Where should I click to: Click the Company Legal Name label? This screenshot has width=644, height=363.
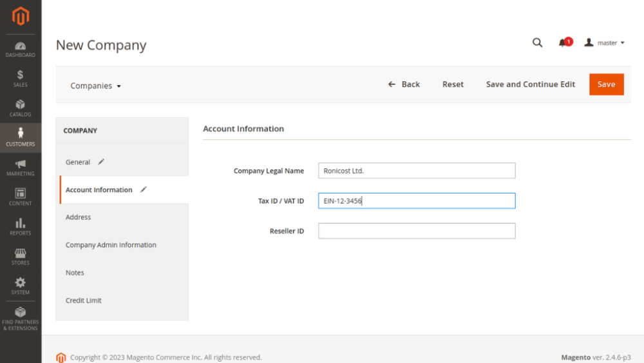click(269, 171)
